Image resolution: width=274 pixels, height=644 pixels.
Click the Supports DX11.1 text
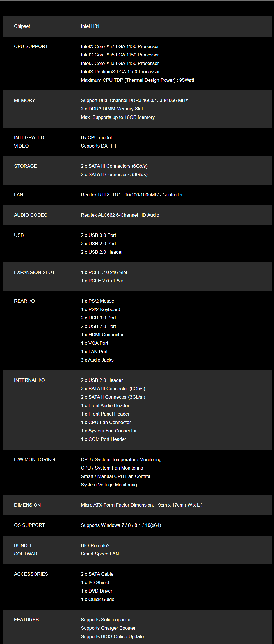click(99, 146)
